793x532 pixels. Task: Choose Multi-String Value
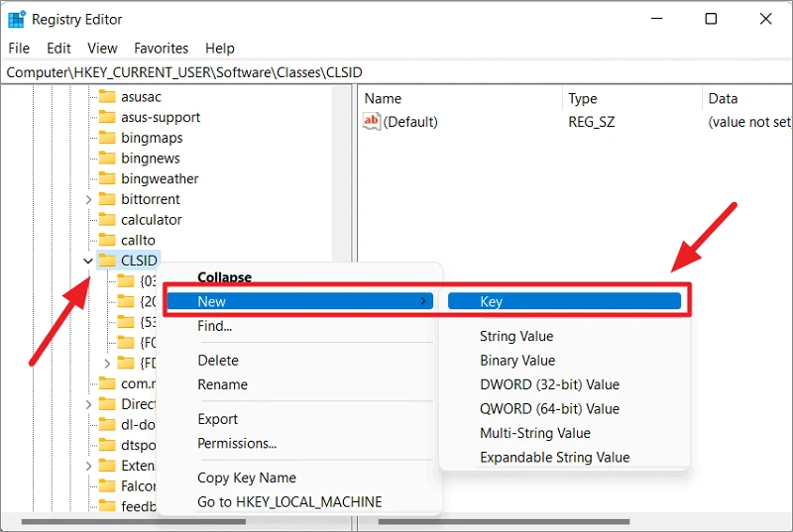point(535,433)
